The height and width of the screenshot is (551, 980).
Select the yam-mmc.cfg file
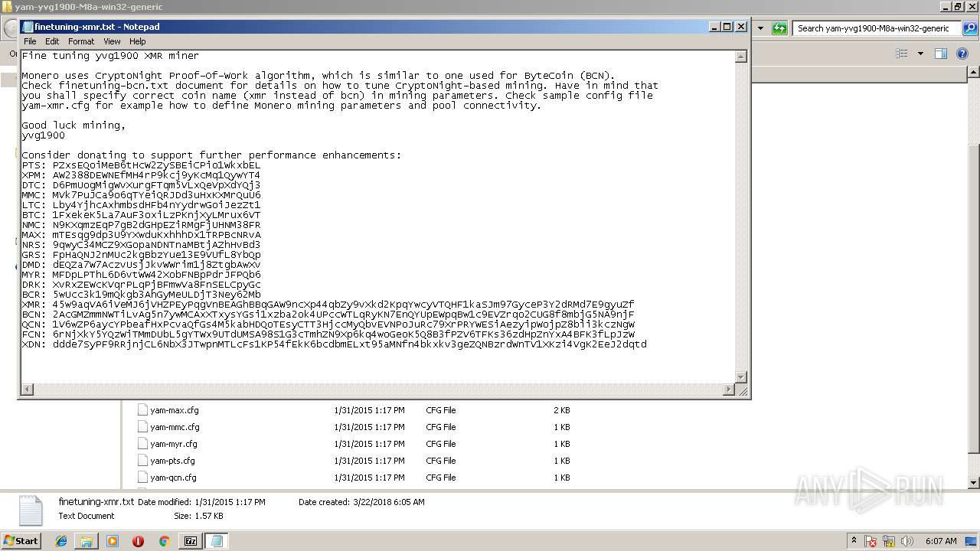pyautogui.click(x=175, y=427)
